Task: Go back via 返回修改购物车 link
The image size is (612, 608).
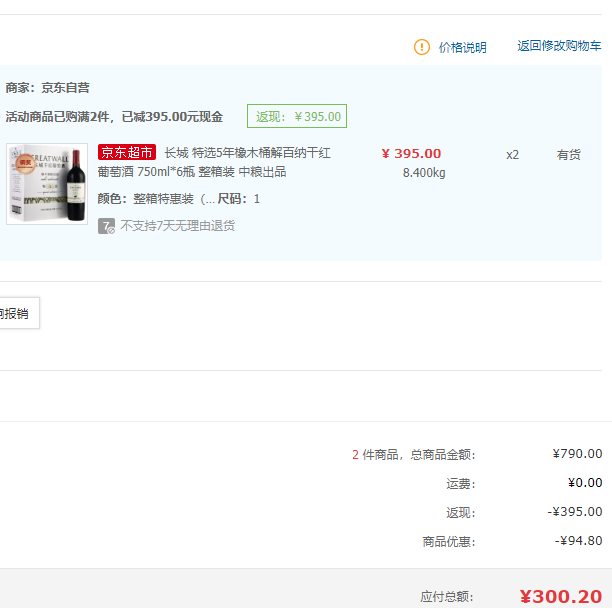Action: click(x=559, y=46)
